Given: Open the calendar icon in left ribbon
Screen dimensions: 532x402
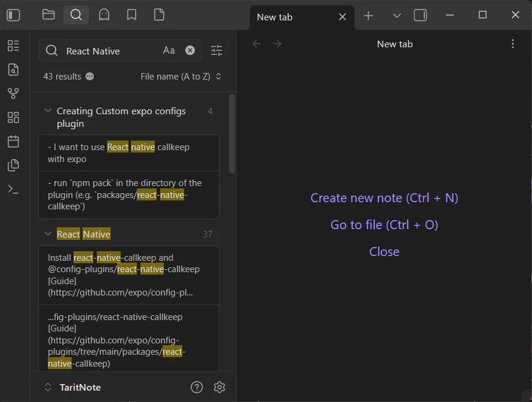Looking at the screenshot, I should tap(13, 141).
